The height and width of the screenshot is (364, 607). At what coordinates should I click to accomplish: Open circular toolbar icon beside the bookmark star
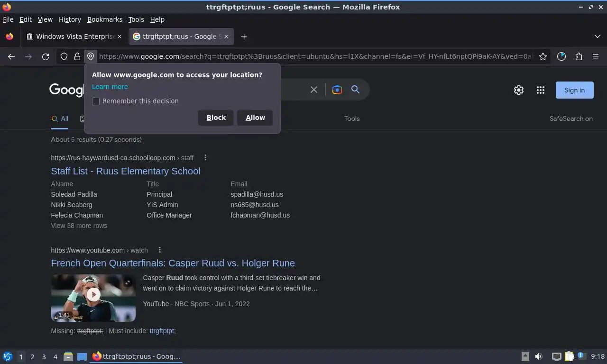coord(561,56)
